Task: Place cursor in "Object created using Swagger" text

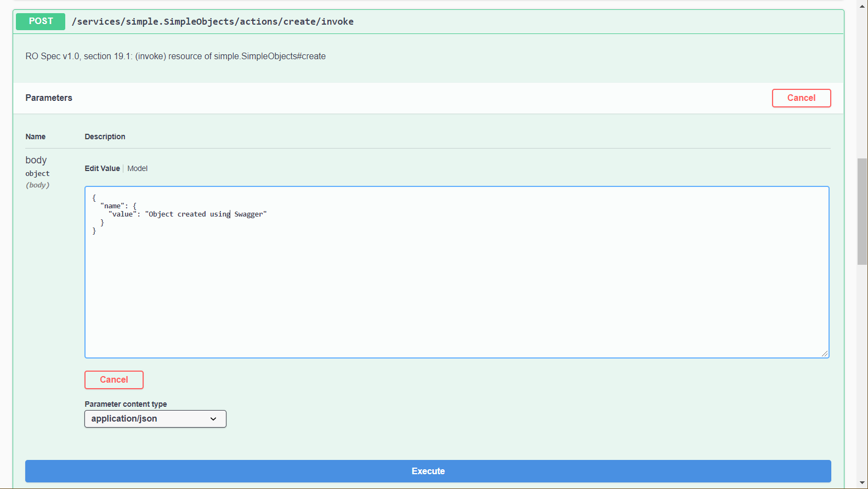Action: (x=206, y=214)
